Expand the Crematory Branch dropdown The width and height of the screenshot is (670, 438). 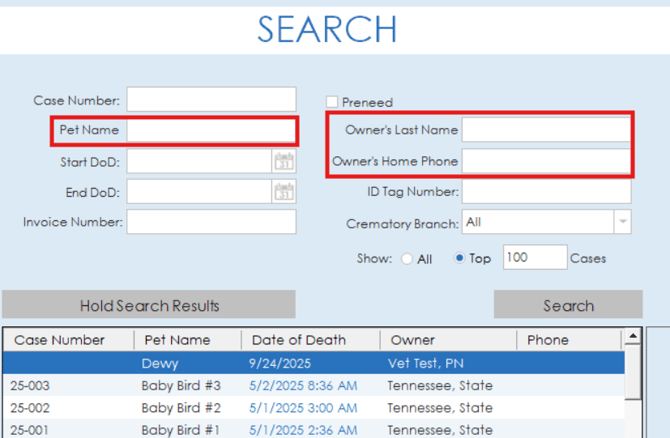(622, 223)
